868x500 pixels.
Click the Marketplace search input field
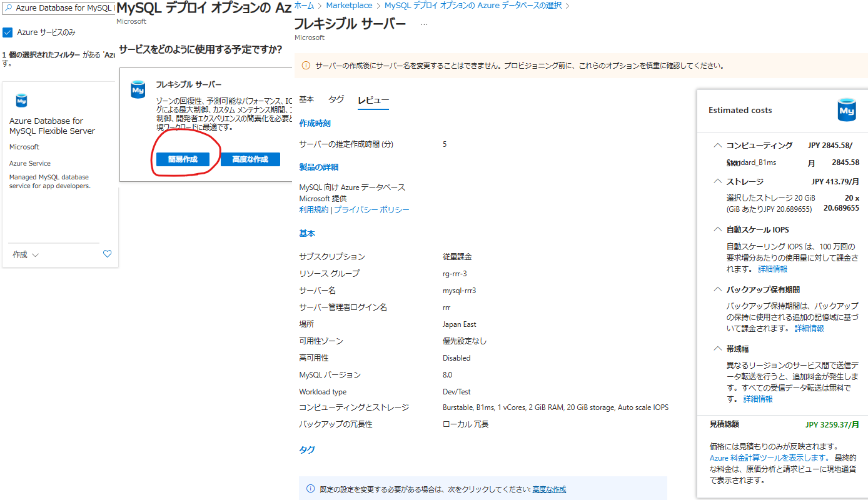coord(58,8)
